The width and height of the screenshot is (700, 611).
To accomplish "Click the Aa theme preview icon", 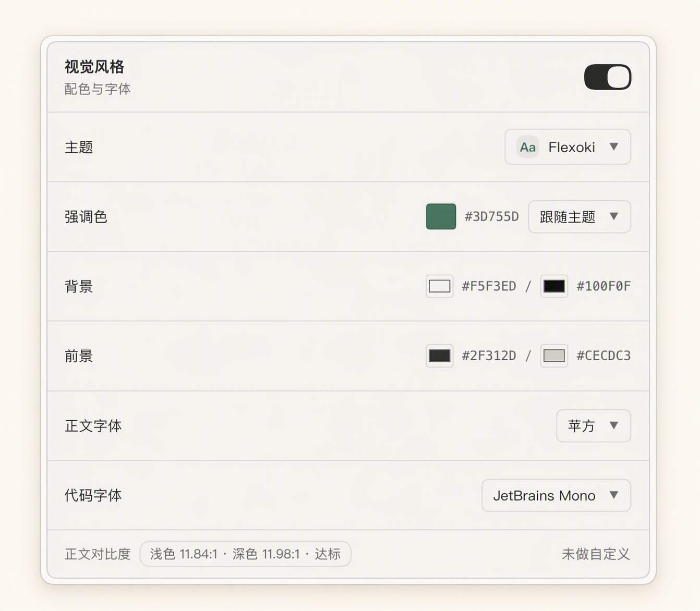I will (x=527, y=147).
